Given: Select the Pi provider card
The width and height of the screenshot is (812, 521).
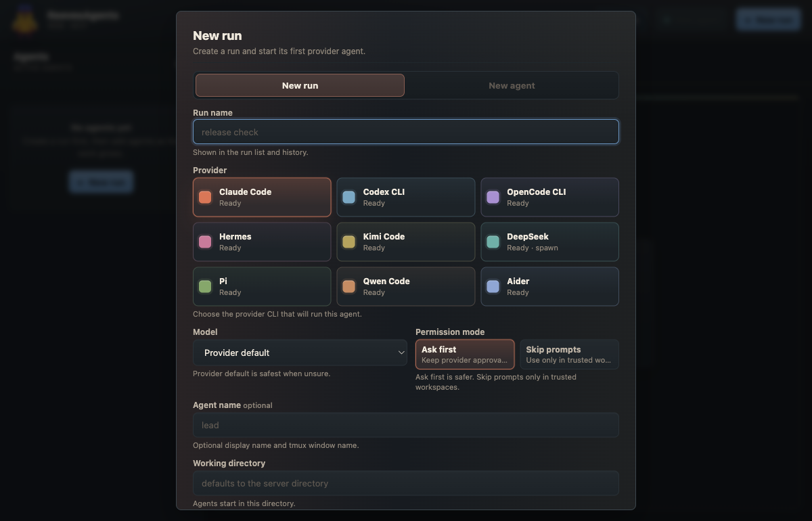Looking at the screenshot, I should (x=262, y=286).
